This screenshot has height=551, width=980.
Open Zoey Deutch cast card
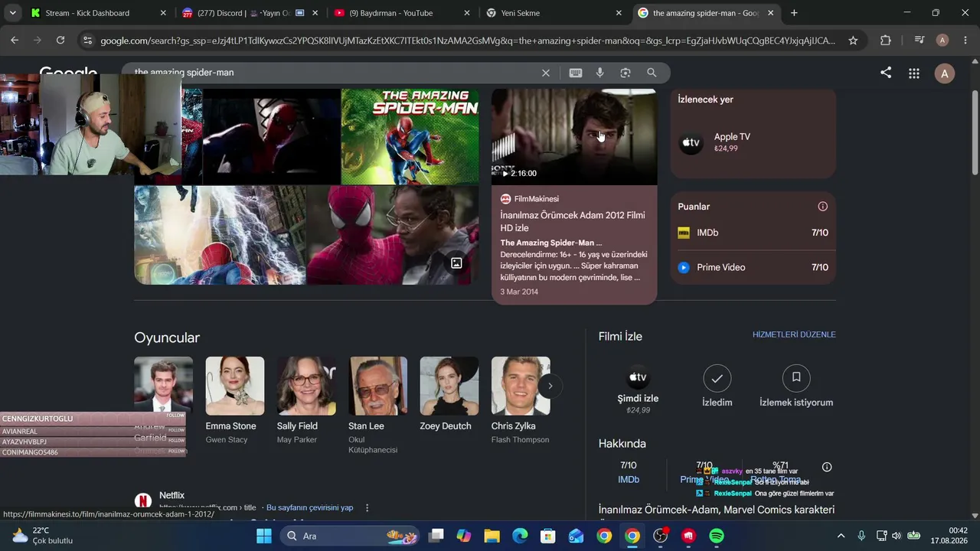449,395
